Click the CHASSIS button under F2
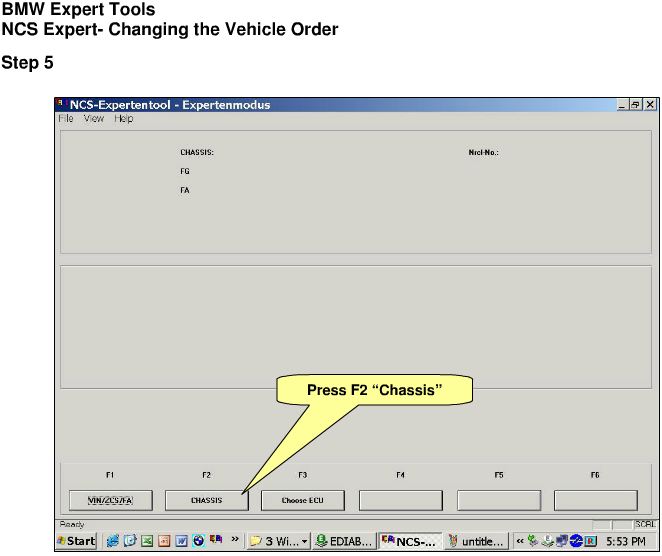This screenshot has width=662, height=556. (x=206, y=500)
